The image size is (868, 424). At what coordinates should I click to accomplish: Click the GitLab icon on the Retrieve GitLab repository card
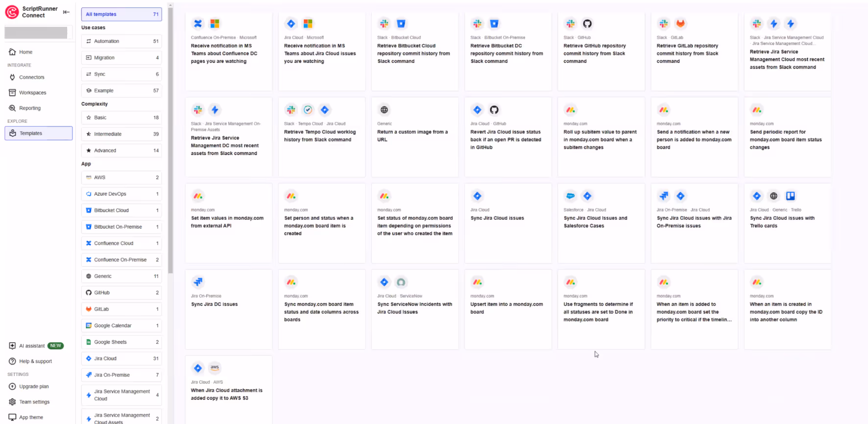tap(680, 24)
